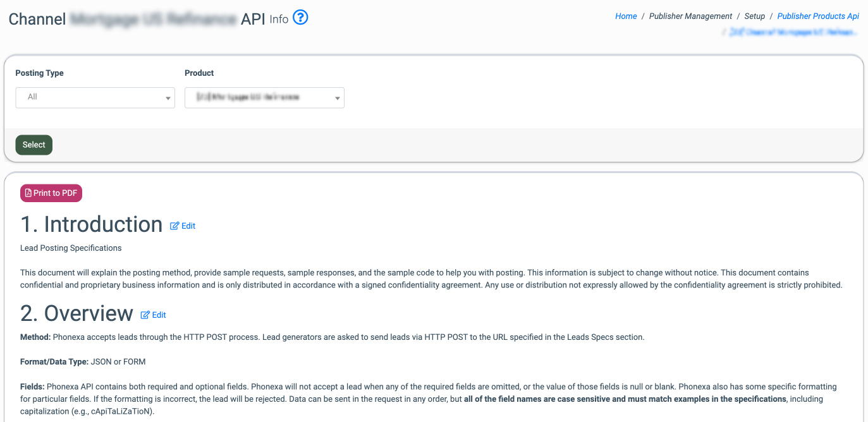The height and width of the screenshot is (422, 868).
Task: Click the Lead Posting Specifications text
Action: (x=71, y=248)
